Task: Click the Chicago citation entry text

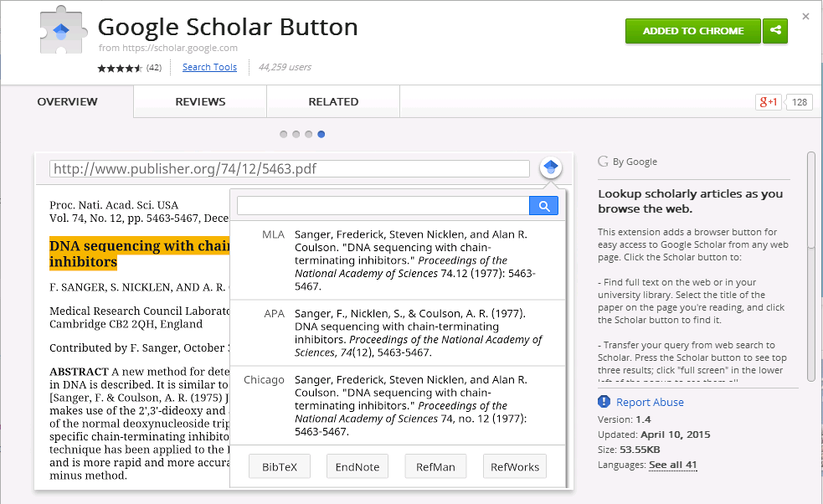Action: coord(411,405)
